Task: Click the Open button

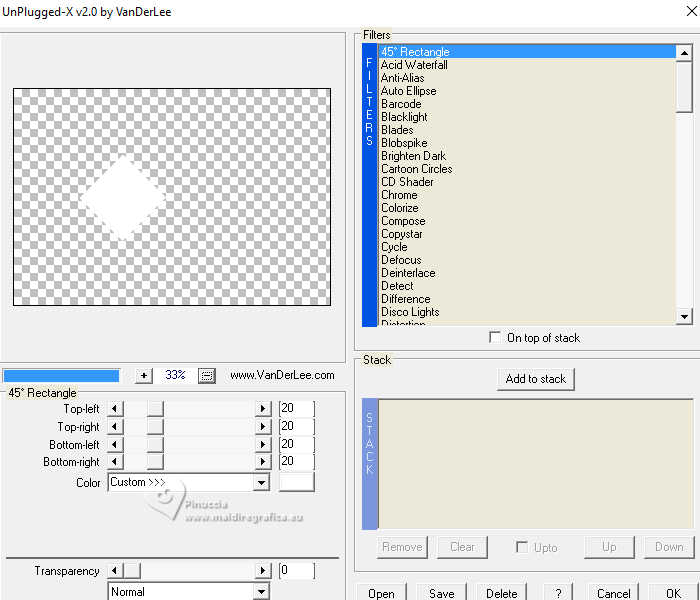Action: pos(381,592)
